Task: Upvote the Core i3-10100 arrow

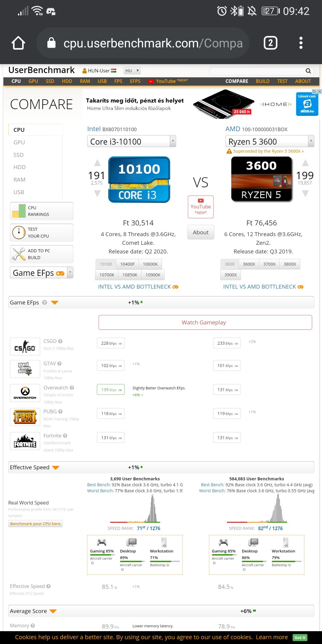Action: point(97,163)
